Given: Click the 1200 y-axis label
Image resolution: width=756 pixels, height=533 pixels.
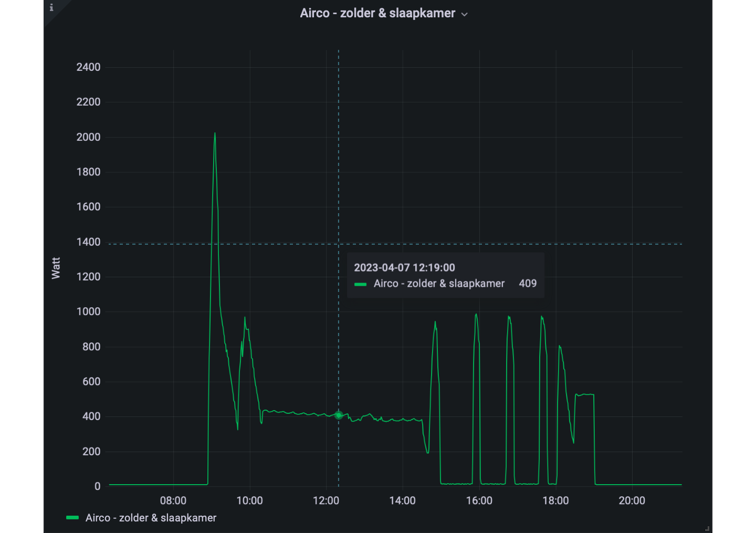Looking at the screenshot, I should (x=88, y=277).
